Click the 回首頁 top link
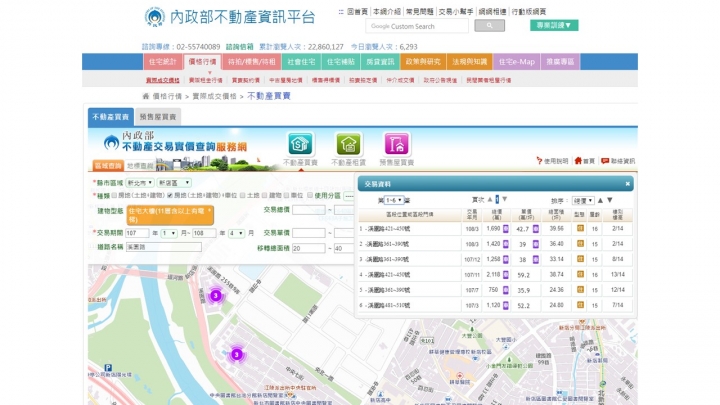Viewport: 720px width, 405px height. pos(357,11)
